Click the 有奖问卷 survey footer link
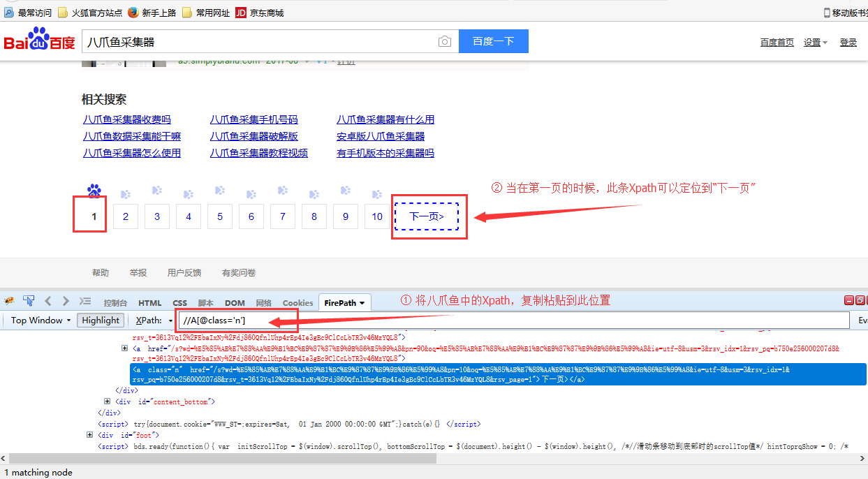The width and height of the screenshot is (868, 479). (239, 273)
